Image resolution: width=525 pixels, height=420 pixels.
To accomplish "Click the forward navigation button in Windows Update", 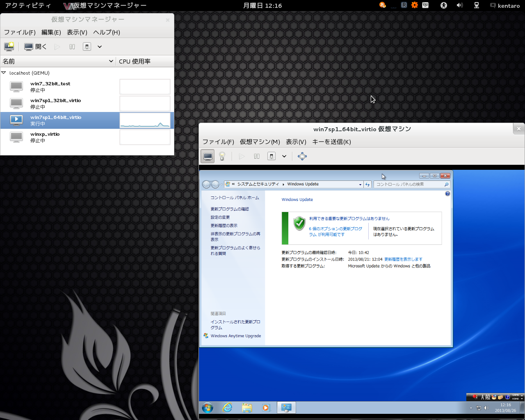I will tap(215, 185).
